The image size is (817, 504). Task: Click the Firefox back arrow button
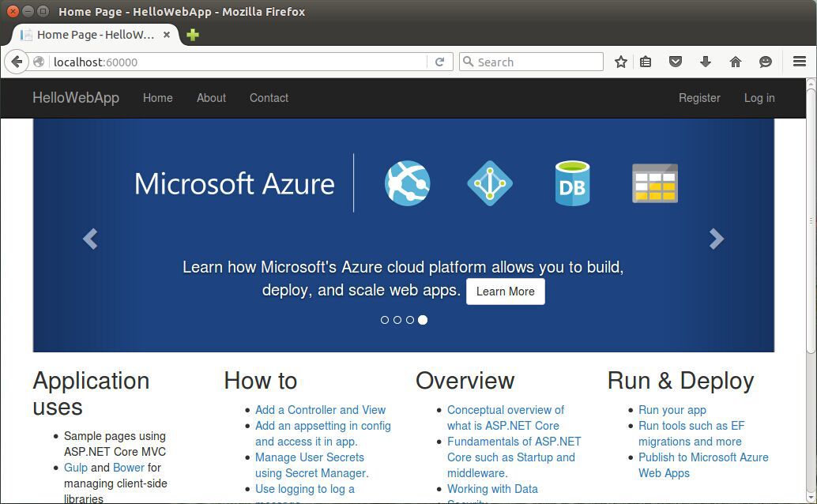(17, 62)
